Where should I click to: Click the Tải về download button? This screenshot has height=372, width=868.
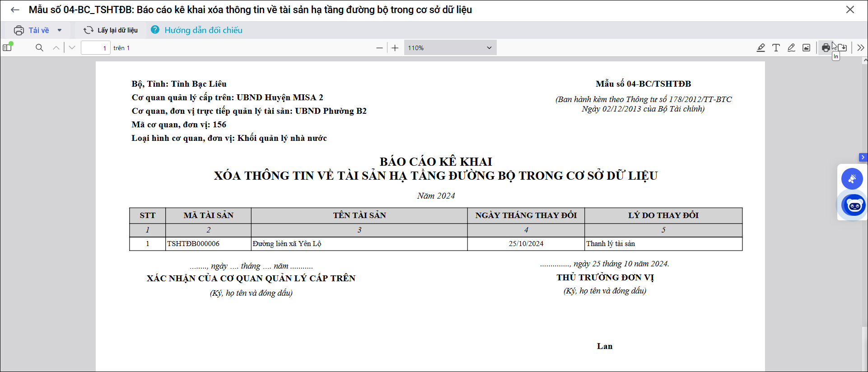tap(32, 30)
